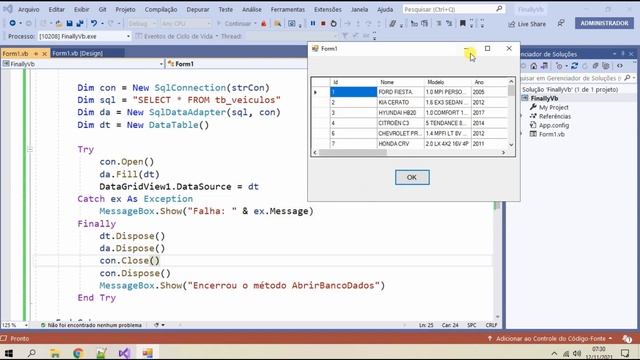Collapse the Try block outlining marker
The height and width of the screenshot is (360, 640).
(30, 149)
